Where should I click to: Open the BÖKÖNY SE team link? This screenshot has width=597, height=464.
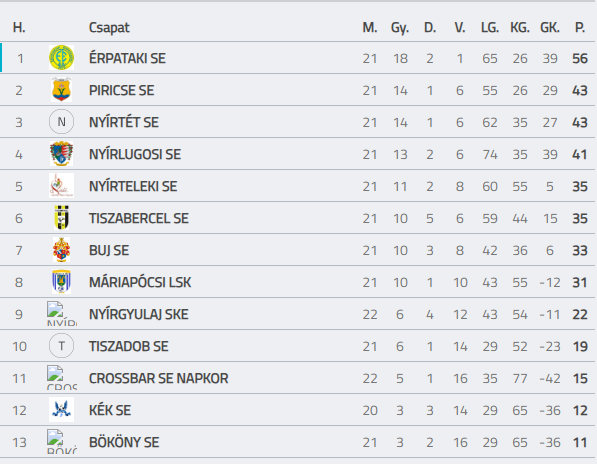pyautogui.click(x=124, y=442)
